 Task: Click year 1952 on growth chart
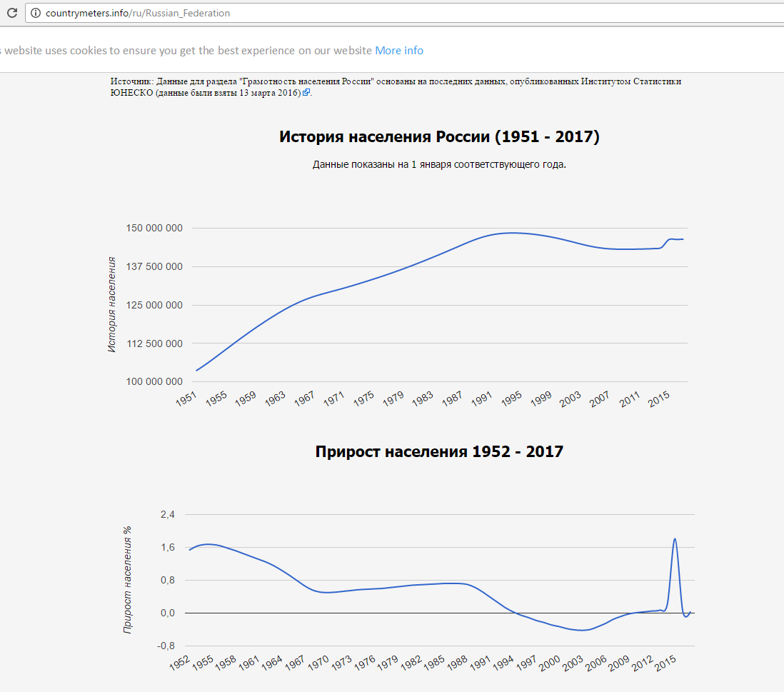click(179, 663)
